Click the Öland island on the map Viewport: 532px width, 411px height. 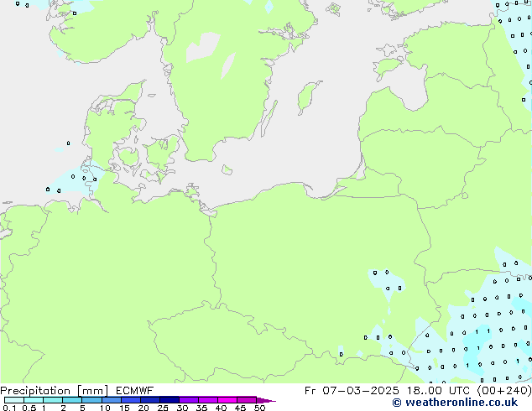click(x=269, y=119)
